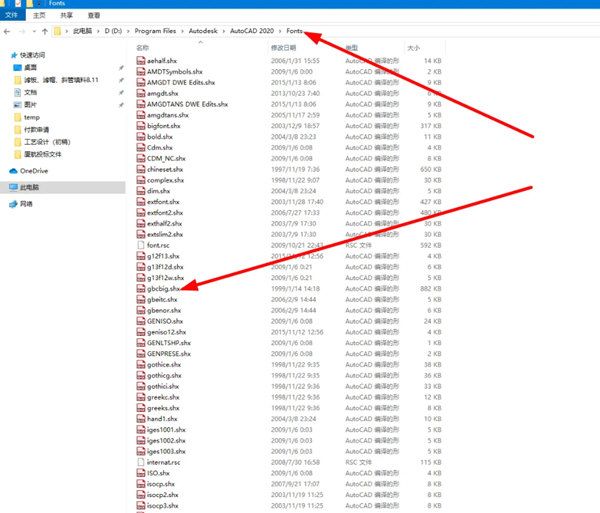Click the hand1.shx file icon

[141, 419]
